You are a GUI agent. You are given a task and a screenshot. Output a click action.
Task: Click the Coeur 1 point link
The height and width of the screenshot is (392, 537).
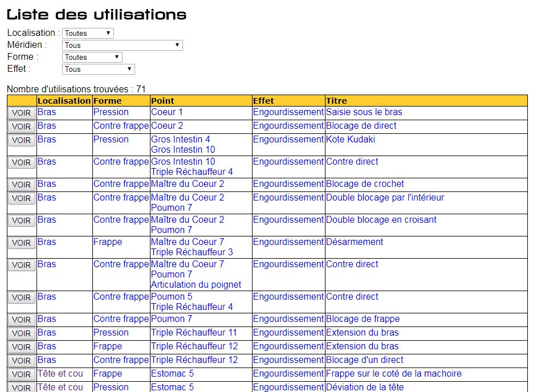pyautogui.click(x=166, y=112)
